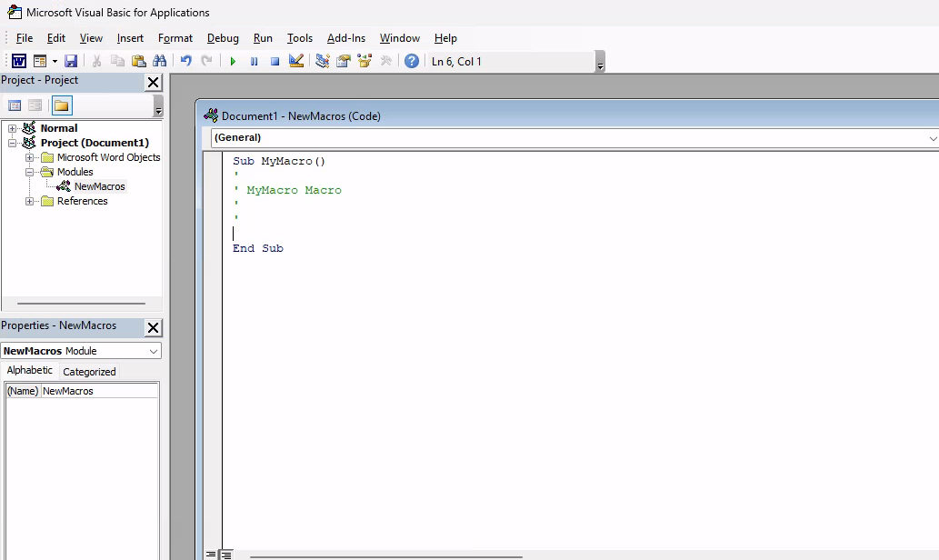Open the Project Explorer toolbar icon
Viewport: 939px width, 560px height.
[322, 61]
